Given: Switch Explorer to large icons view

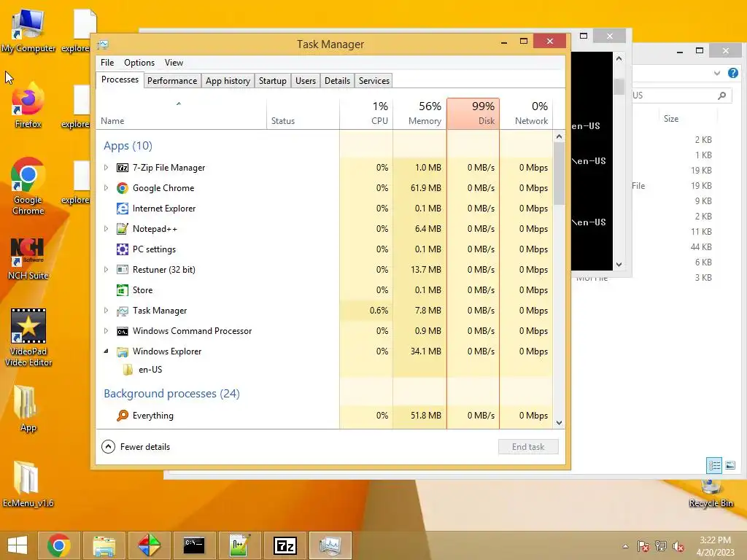Looking at the screenshot, I should [730, 465].
